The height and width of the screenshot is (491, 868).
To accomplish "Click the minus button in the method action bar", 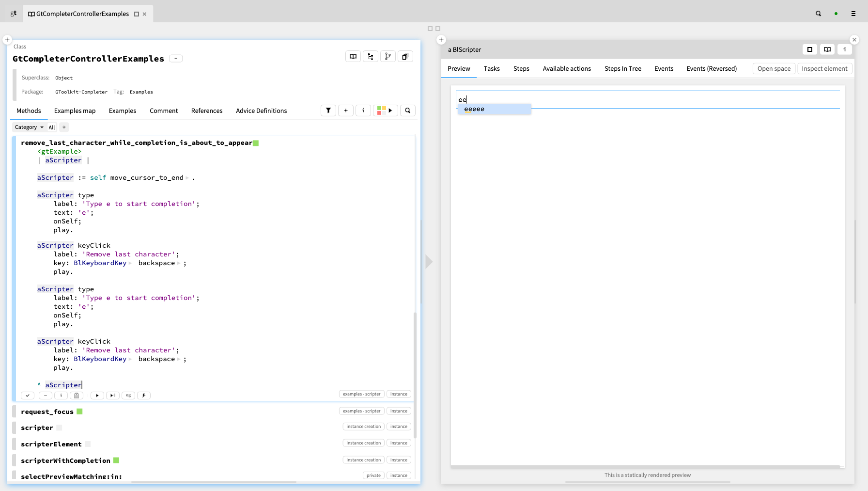I will [45, 396].
